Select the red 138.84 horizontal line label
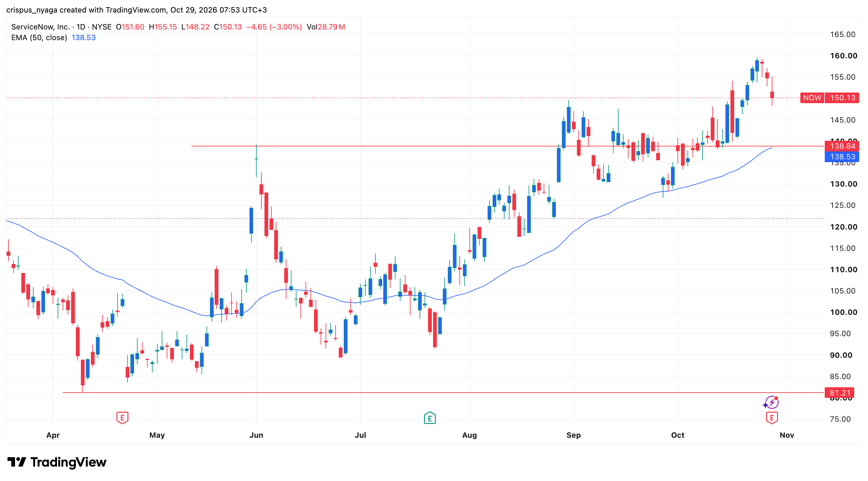 [x=842, y=146]
